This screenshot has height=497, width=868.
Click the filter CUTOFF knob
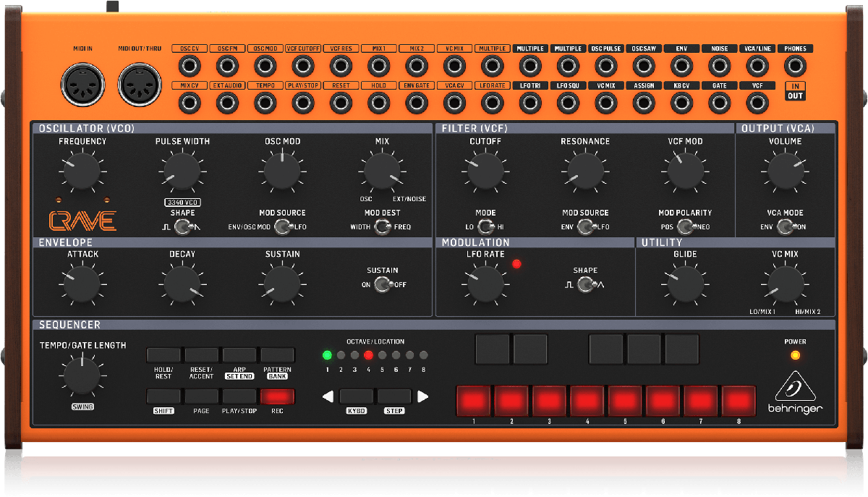tap(485, 171)
